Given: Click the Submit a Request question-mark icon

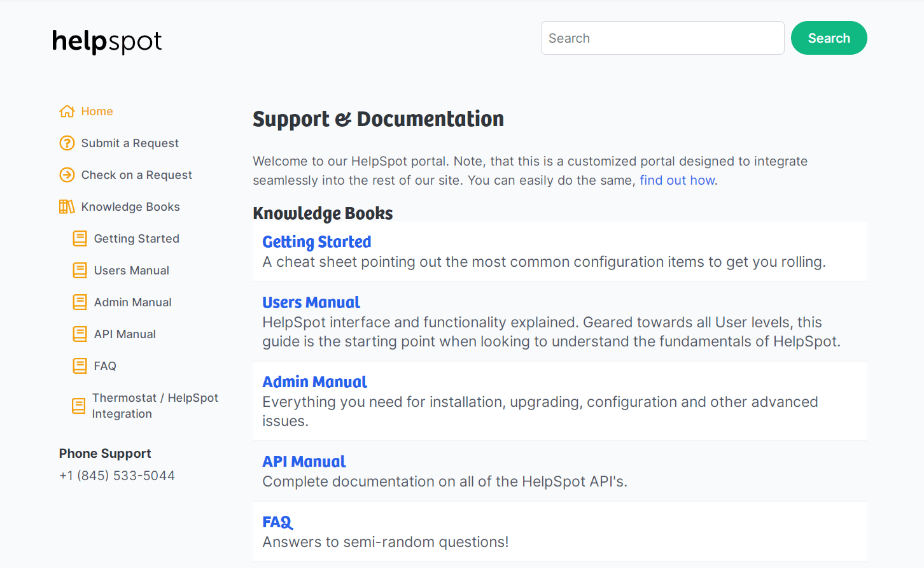Looking at the screenshot, I should pyautogui.click(x=67, y=143).
